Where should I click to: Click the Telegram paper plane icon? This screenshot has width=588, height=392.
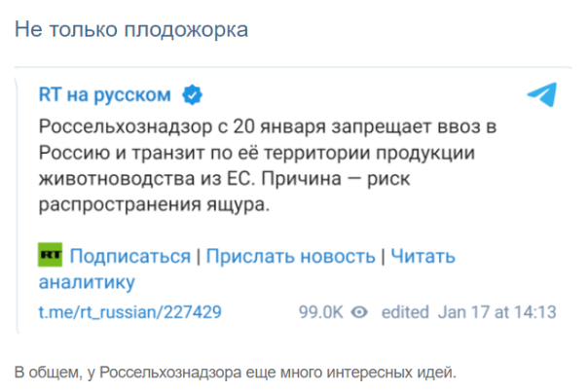click(541, 95)
